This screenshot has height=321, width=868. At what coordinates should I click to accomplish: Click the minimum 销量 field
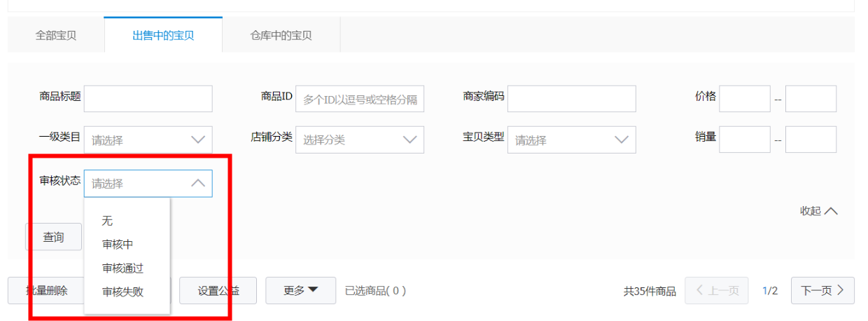point(745,139)
